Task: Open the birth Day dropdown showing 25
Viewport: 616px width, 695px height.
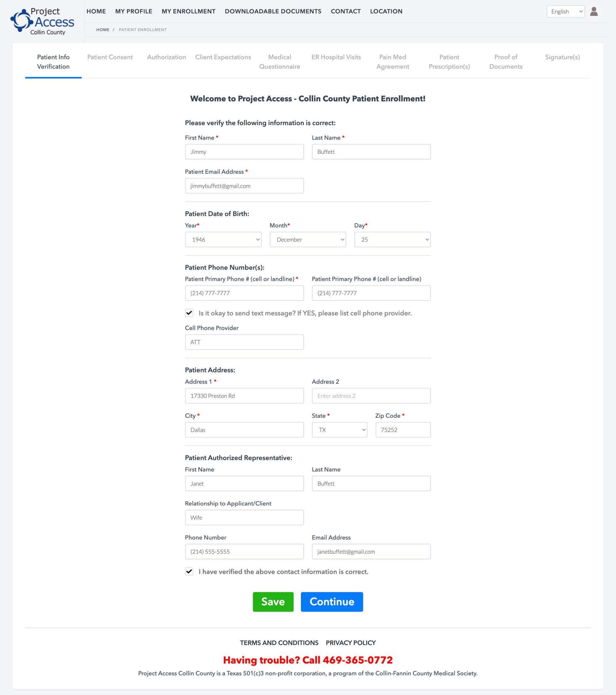Action: tap(392, 239)
